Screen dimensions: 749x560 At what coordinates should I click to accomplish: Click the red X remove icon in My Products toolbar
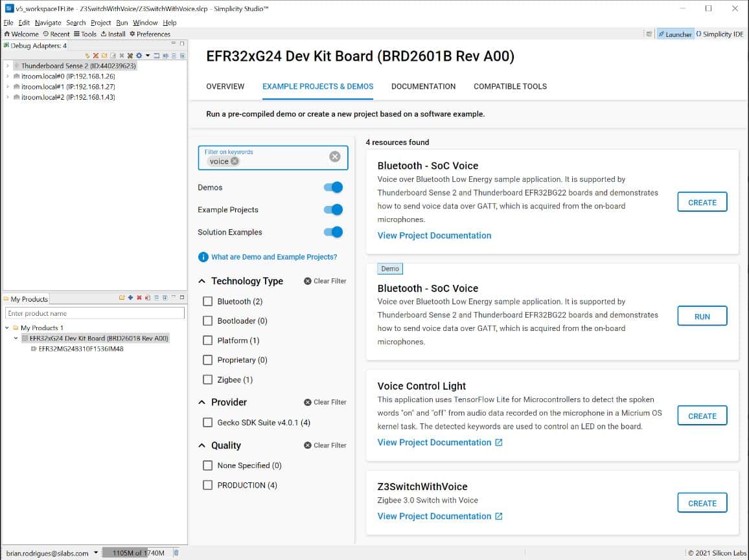(139, 297)
